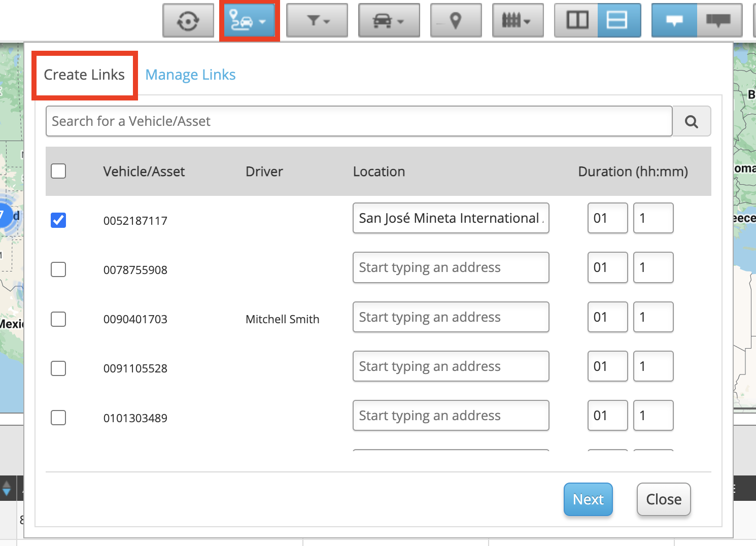
Task: Click the Location column header
Action: pos(379,172)
